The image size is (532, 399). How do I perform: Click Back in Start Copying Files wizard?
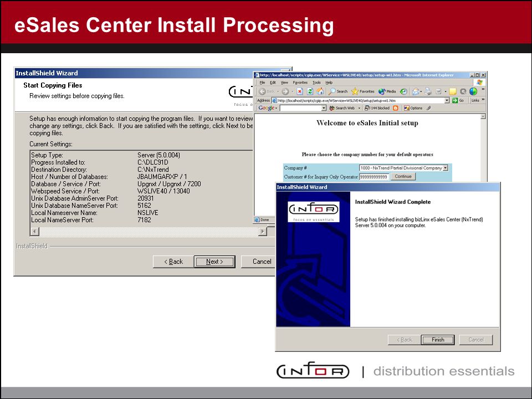173,262
